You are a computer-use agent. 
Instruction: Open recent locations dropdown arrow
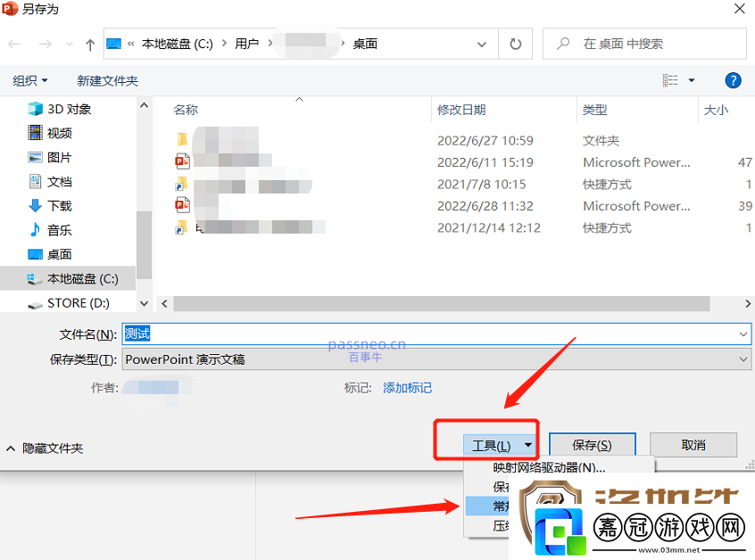tap(70, 45)
